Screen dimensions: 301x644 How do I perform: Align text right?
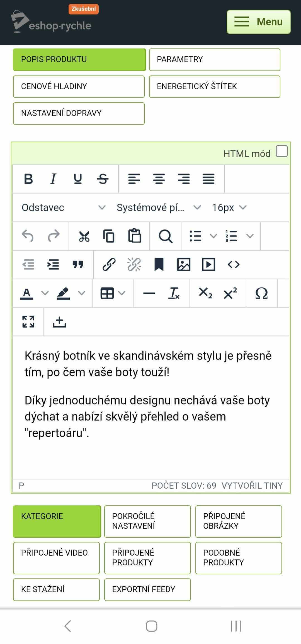[x=184, y=179]
